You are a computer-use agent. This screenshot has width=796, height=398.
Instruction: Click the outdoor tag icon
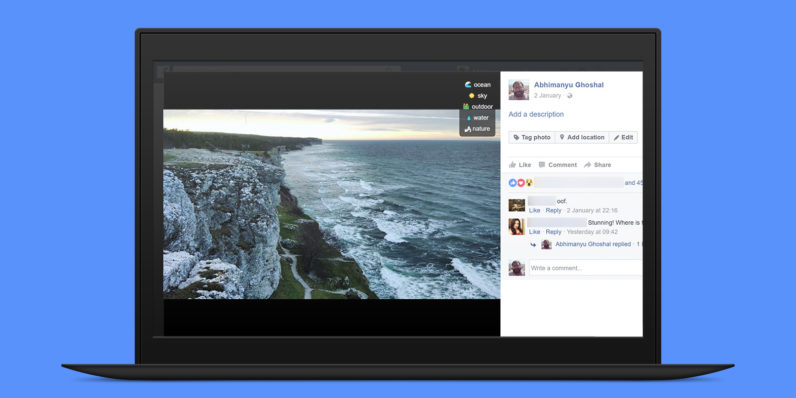(x=466, y=107)
